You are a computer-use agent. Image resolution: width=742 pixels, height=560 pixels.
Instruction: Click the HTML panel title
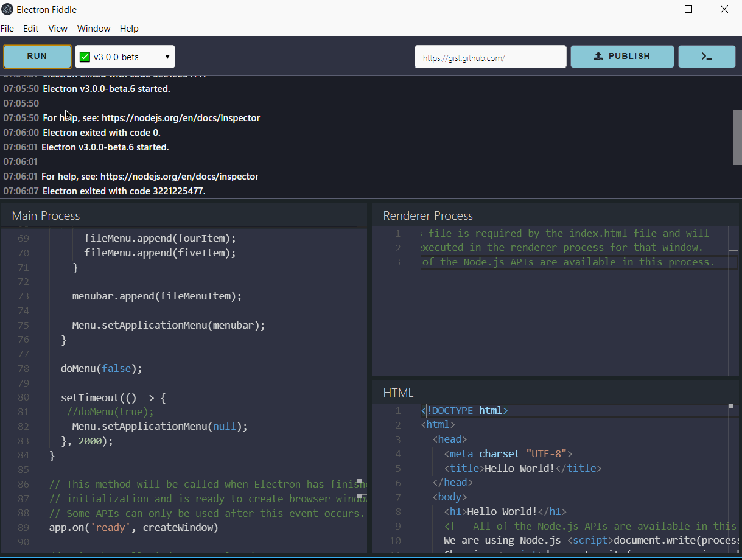[x=398, y=393]
